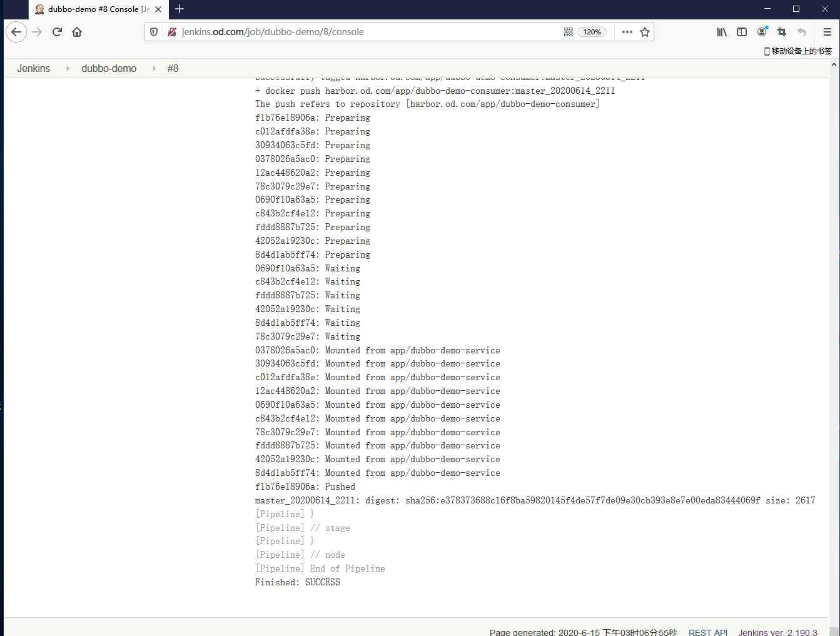Click the 'Page generated' timestamp text
This screenshot has width=840, height=636.
[584, 632]
